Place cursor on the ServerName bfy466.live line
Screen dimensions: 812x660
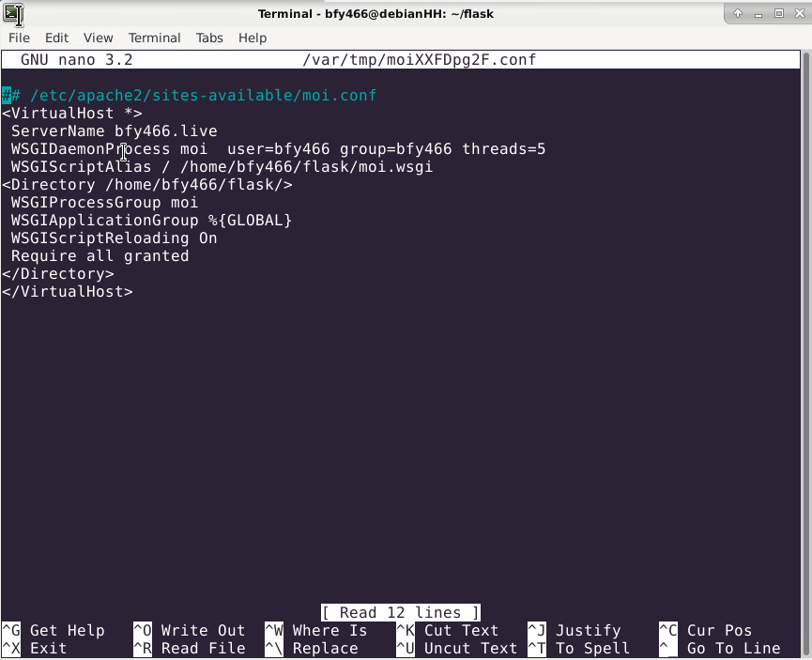click(x=114, y=131)
